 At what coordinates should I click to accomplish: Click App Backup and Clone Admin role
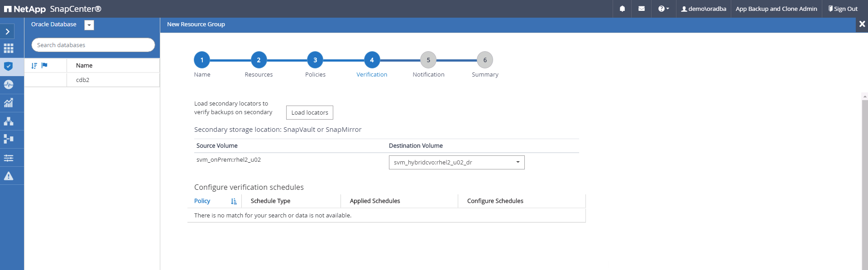pyautogui.click(x=776, y=9)
